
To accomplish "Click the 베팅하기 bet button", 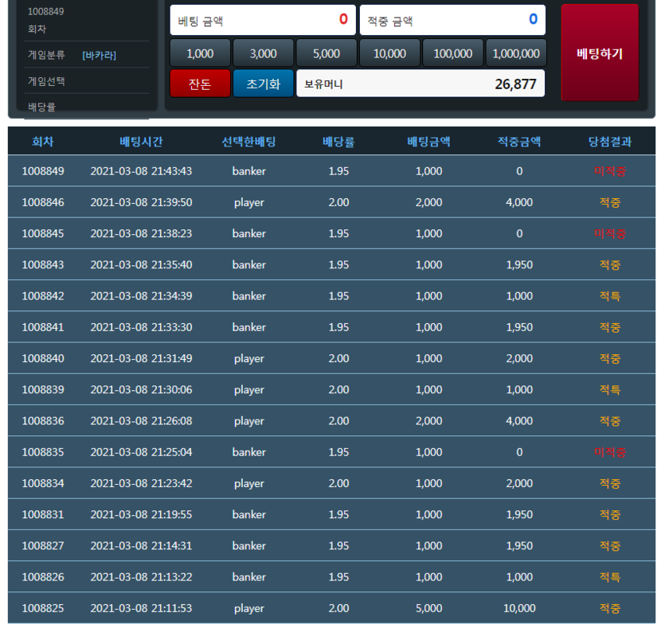I will [600, 53].
